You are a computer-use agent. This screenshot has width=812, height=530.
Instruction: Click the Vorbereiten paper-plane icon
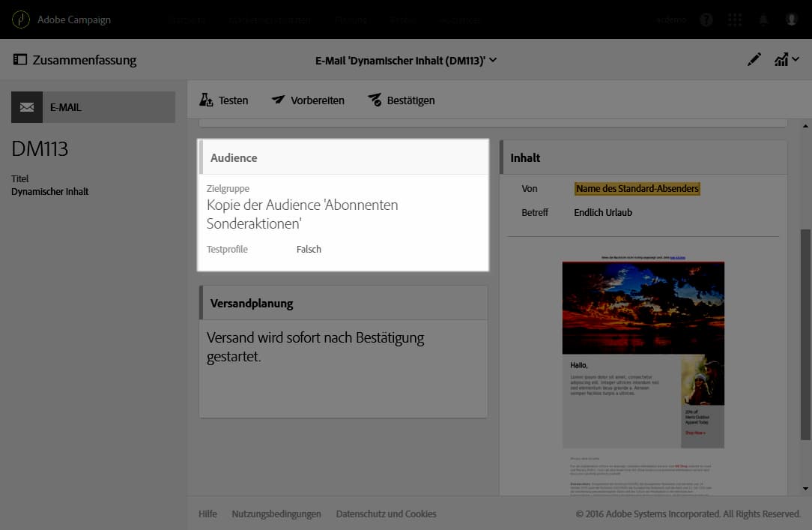click(278, 99)
